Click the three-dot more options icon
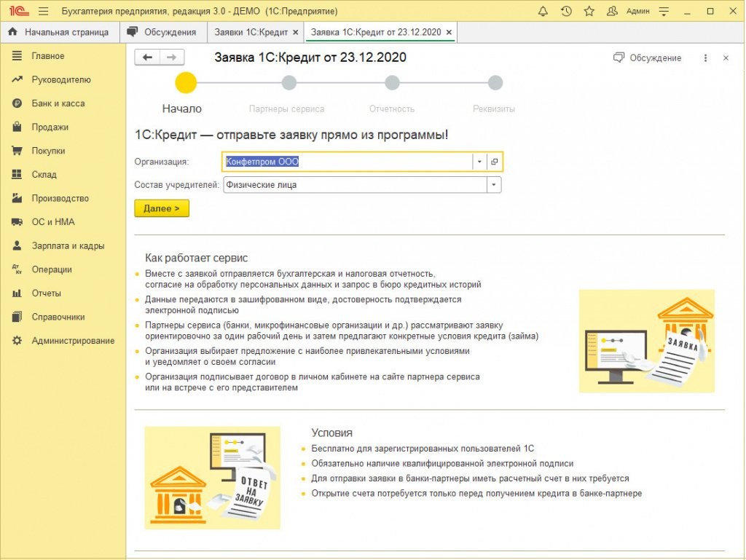The width and height of the screenshot is (746, 560). click(x=705, y=58)
